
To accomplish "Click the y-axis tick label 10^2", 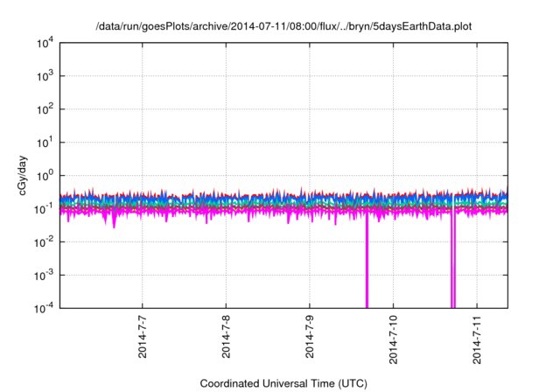I will point(45,109).
